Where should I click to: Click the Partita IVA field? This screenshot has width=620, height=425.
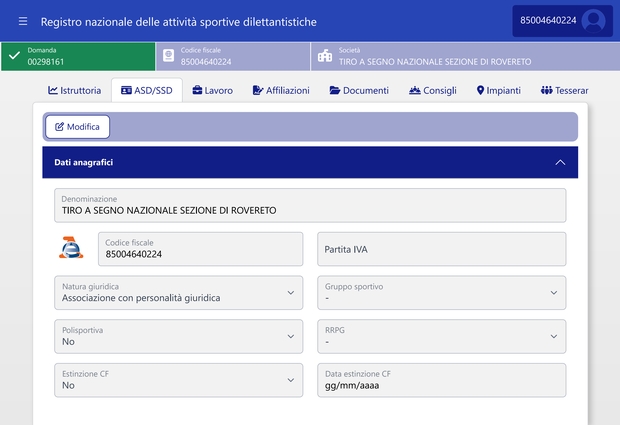[x=442, y=249]
